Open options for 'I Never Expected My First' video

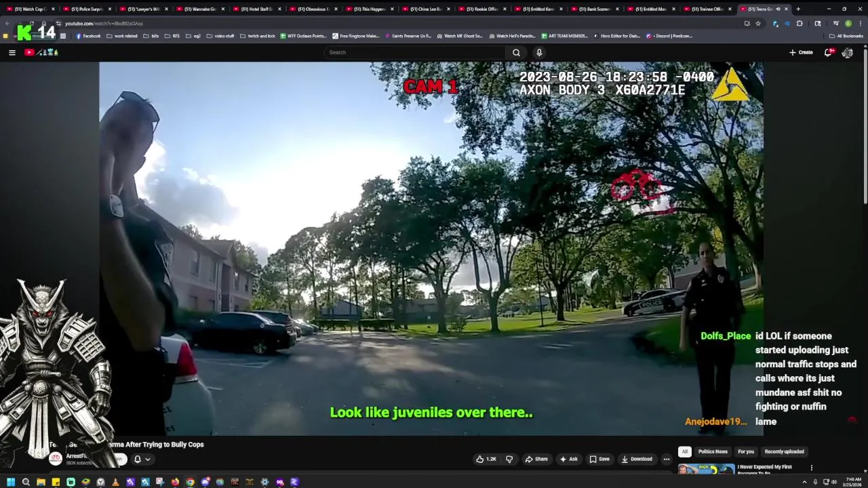coord(811,468)
